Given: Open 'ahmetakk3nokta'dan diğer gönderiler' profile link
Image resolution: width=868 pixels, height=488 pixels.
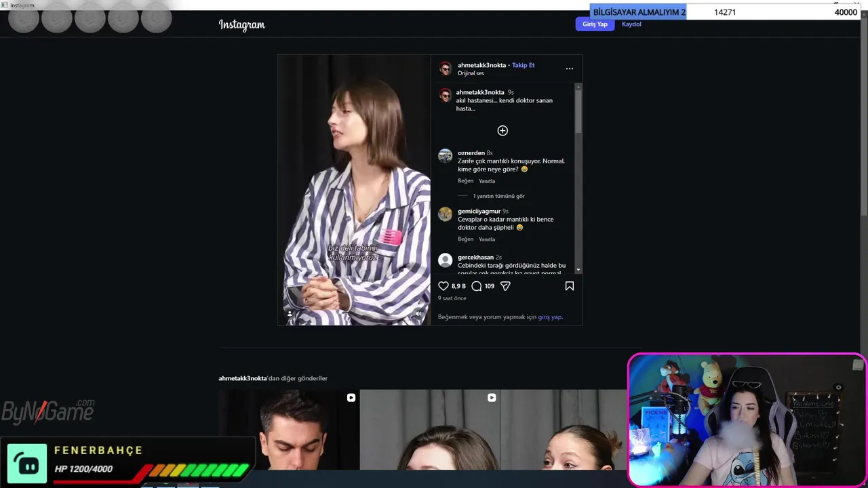Looking at the screenshot, I should point(243,378).
